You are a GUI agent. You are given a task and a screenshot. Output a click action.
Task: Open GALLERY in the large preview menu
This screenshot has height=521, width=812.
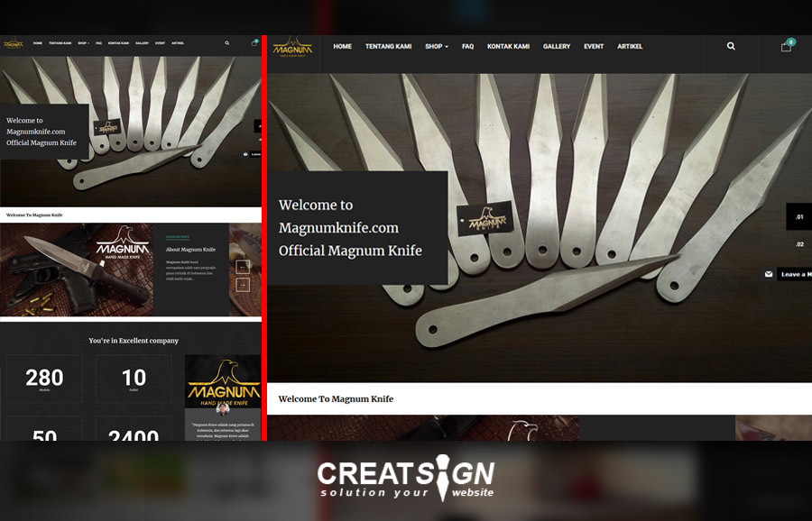(557, 47)
